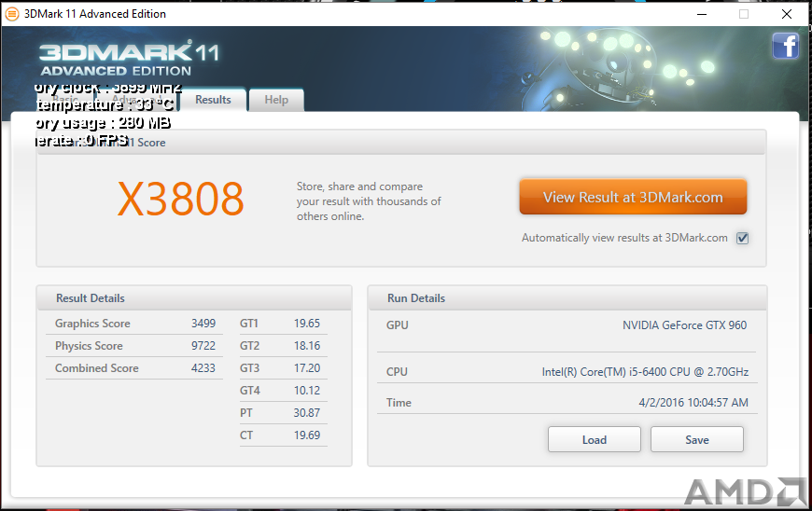This screenshot has height=511, width=812.
Task: Select GPU text NVIDIA GeForce GTX 960
Action: point(685,325)
